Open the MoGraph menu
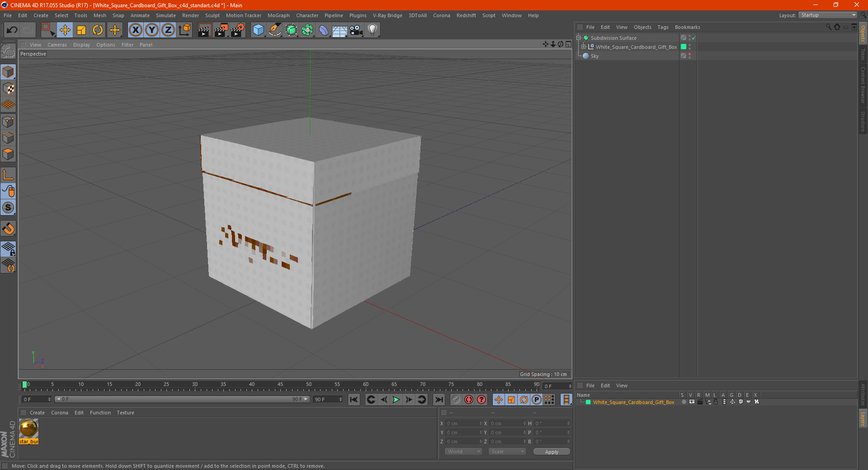 pyautogui.click(x=278, y=15)
